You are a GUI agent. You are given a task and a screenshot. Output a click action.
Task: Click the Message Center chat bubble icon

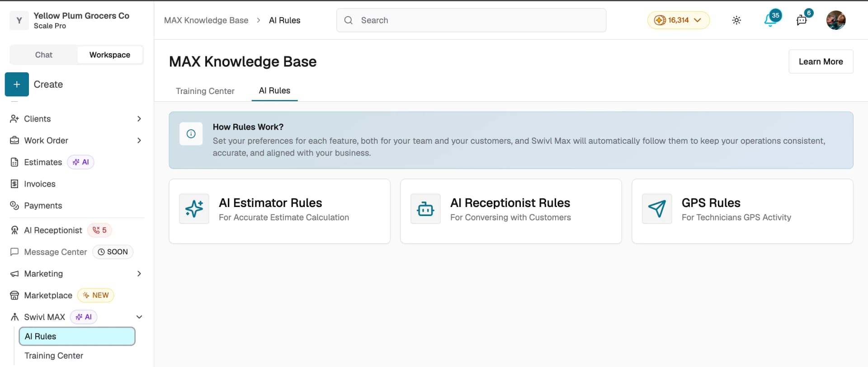tap(14, 252)
